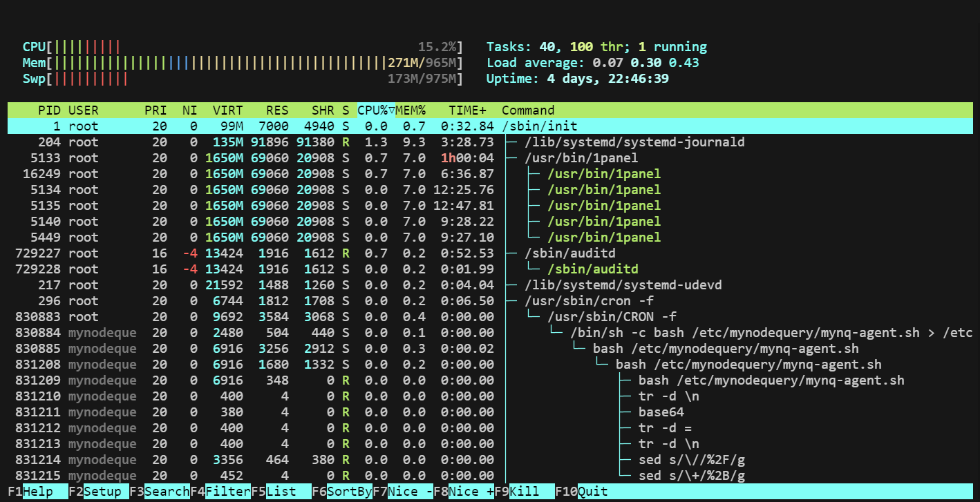This screenshot has width=980, height=502.
Task: Click the 173M/975M swap value
Action: coord(422,79)
